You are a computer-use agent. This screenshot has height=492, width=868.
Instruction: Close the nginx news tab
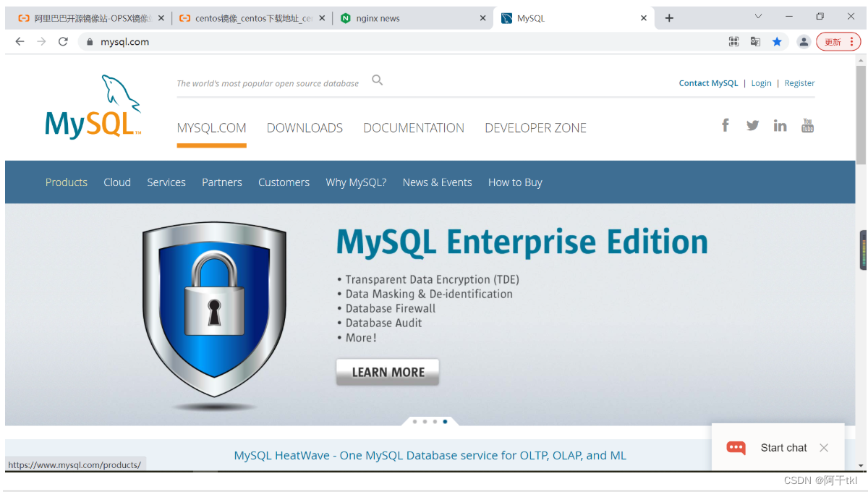tap(482, 18)
